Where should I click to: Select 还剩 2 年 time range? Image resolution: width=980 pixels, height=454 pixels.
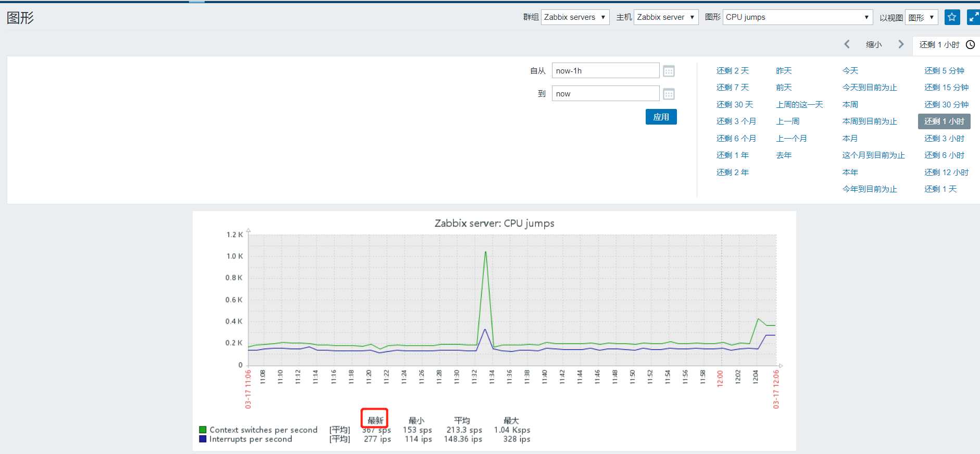pos(733,173)
